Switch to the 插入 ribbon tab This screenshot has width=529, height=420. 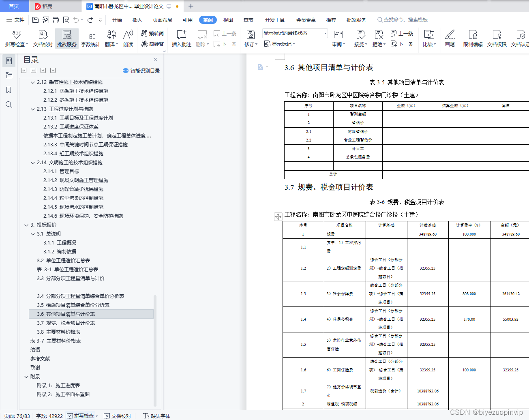(137, 20)
